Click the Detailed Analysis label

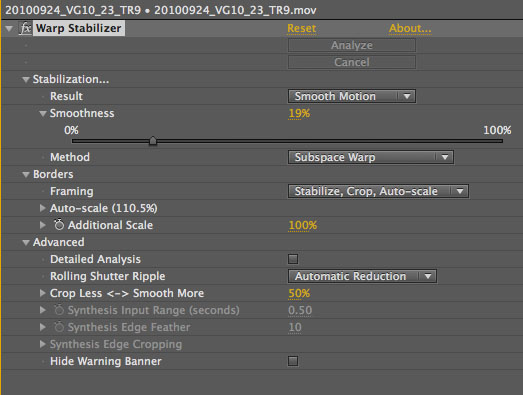tap(95, 259)
